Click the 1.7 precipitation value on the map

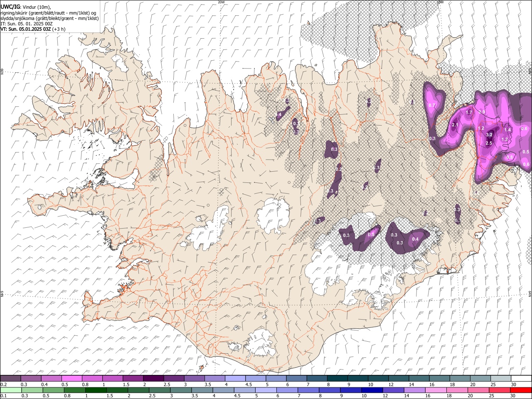(x=469, y=113)
